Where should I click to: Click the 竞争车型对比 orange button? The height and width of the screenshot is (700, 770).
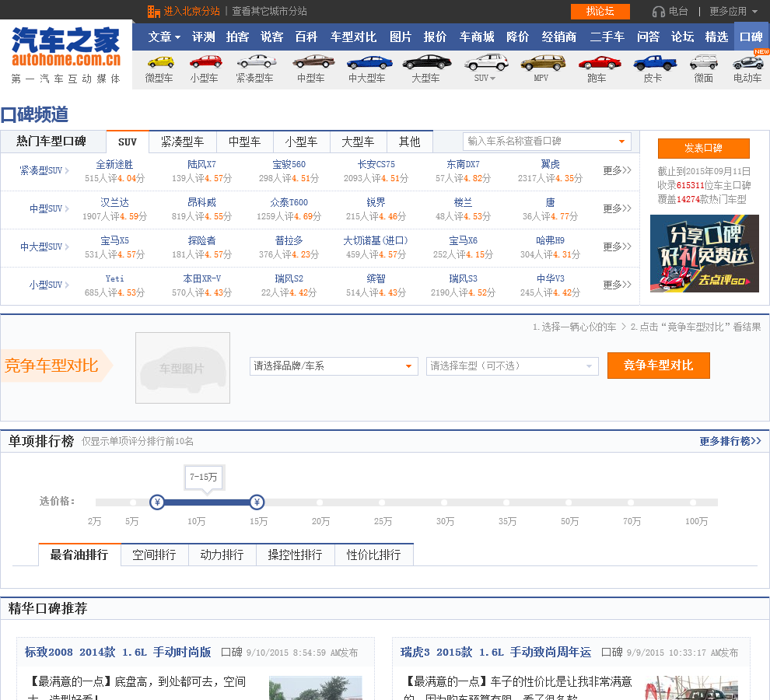click(x=658, y=366)
